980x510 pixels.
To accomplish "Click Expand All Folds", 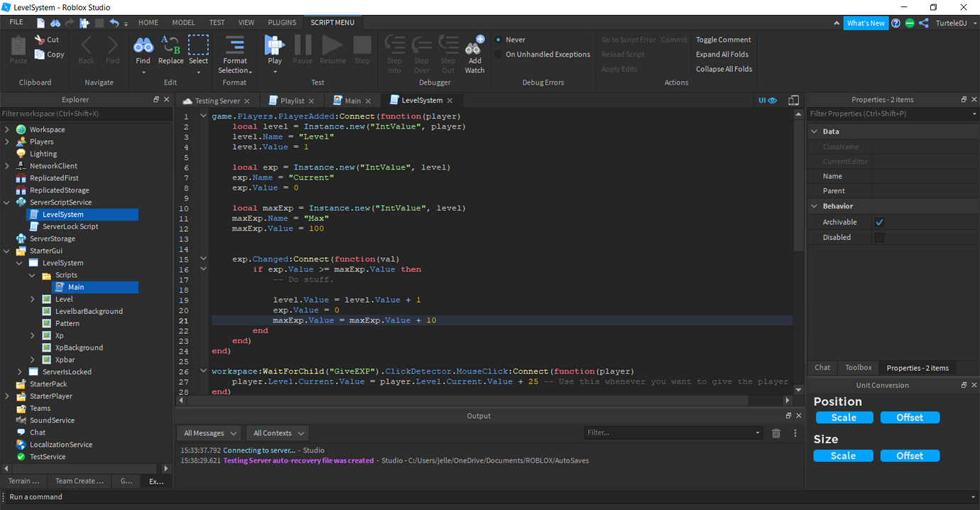I will (722, 54).
